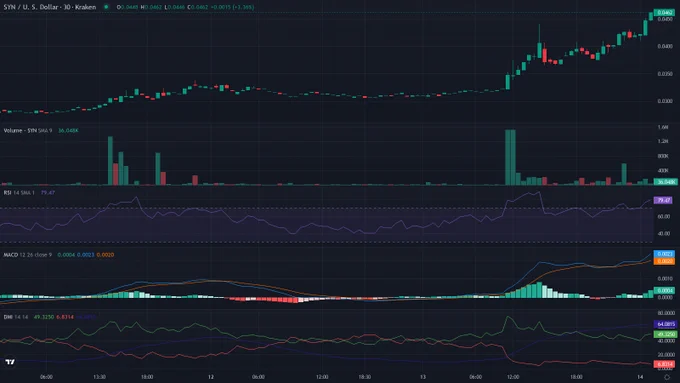
Task: Select the MACD 12 26 close 9 legend
Action: click(x=28, y=255)
